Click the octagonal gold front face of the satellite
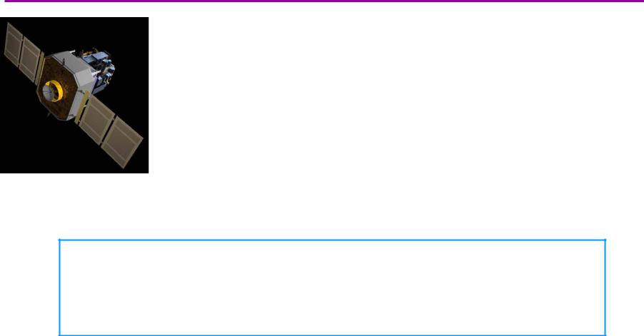644x336 pixels. pyautogui.click(x=57, y=88)
